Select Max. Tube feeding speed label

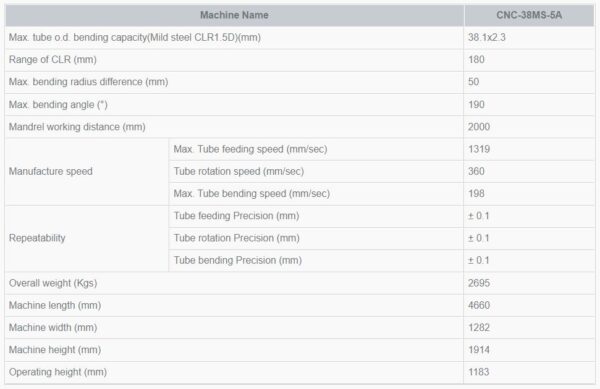(250, 149)
